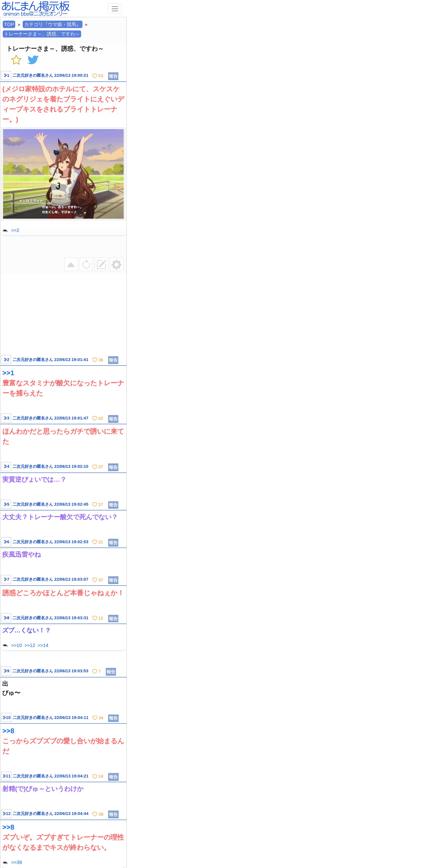This screenshot has width=434, height=868.
Task: Click post number >>1 anchor button
Action: click(6, 75)
